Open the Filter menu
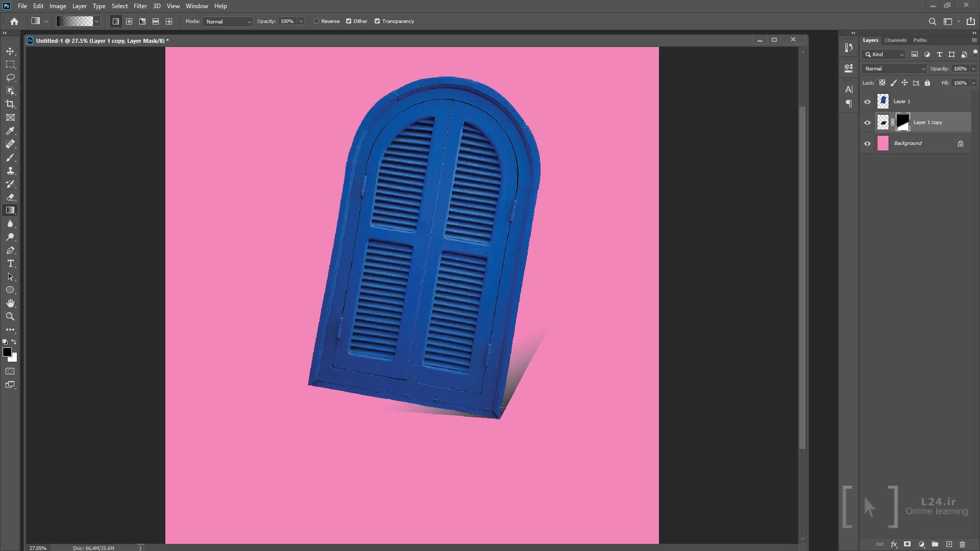The image size is (980, 551). [140, 6]
